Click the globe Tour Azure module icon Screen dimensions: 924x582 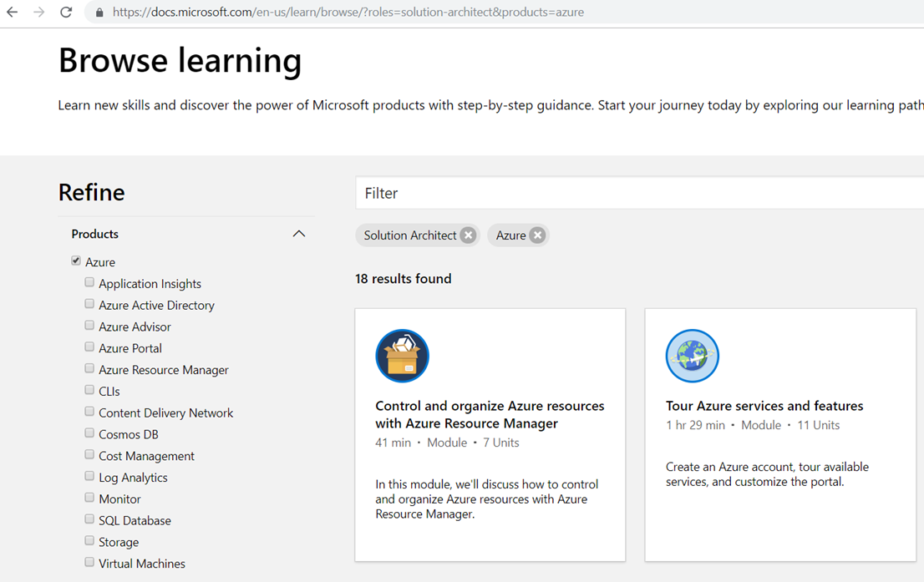(692, 356)
